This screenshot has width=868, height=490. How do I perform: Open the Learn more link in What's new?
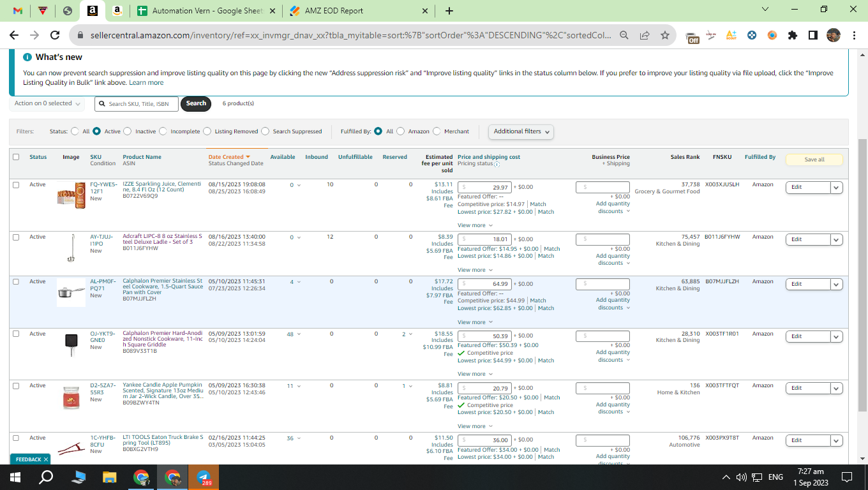(146, 83)
